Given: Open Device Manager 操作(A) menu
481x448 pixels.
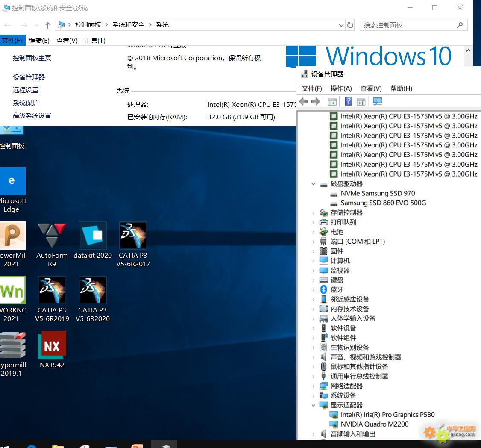Looking at the screenshot, I should (341, 89).
